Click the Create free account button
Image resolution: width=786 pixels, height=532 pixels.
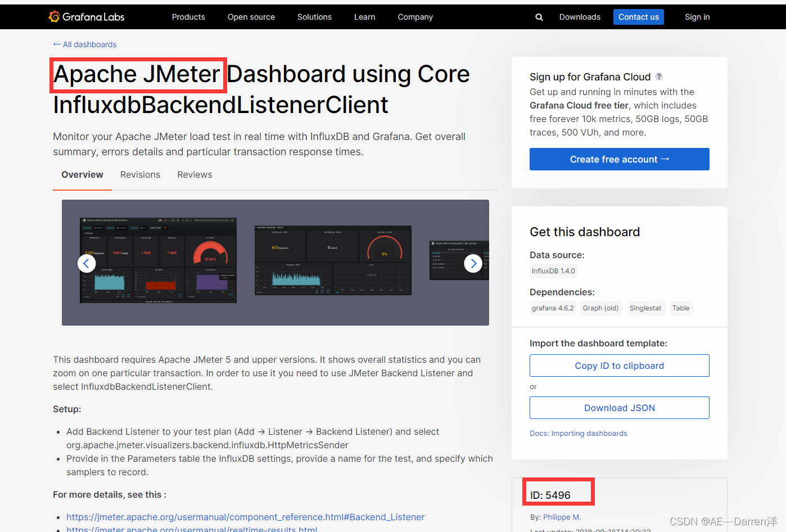point(619,159)
